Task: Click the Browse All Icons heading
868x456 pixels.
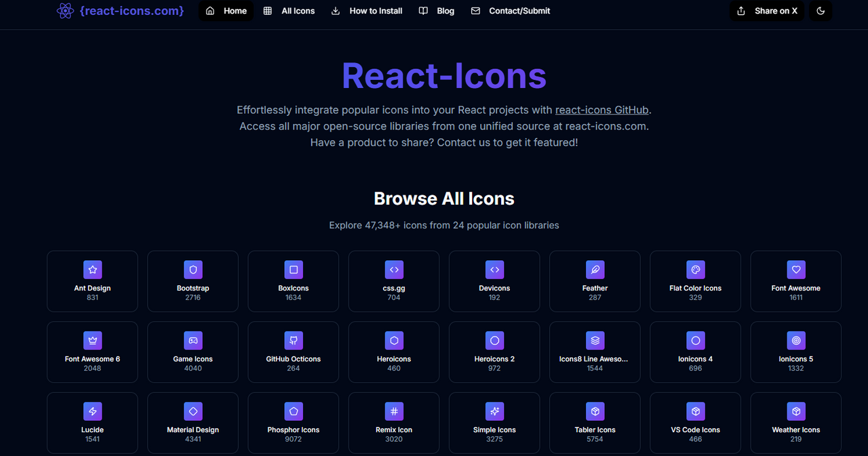Action: pyautogui.click(x=444, y=199)
